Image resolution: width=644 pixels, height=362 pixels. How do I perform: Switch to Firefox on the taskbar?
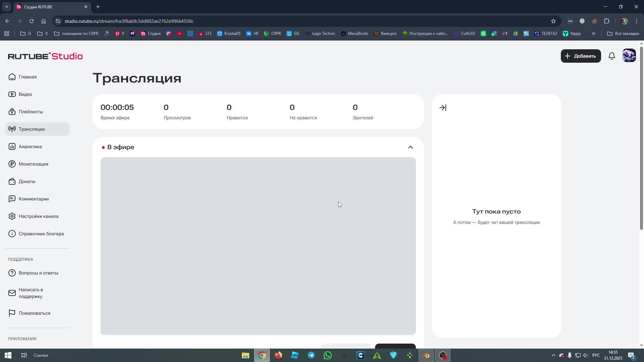coord(278,355)
